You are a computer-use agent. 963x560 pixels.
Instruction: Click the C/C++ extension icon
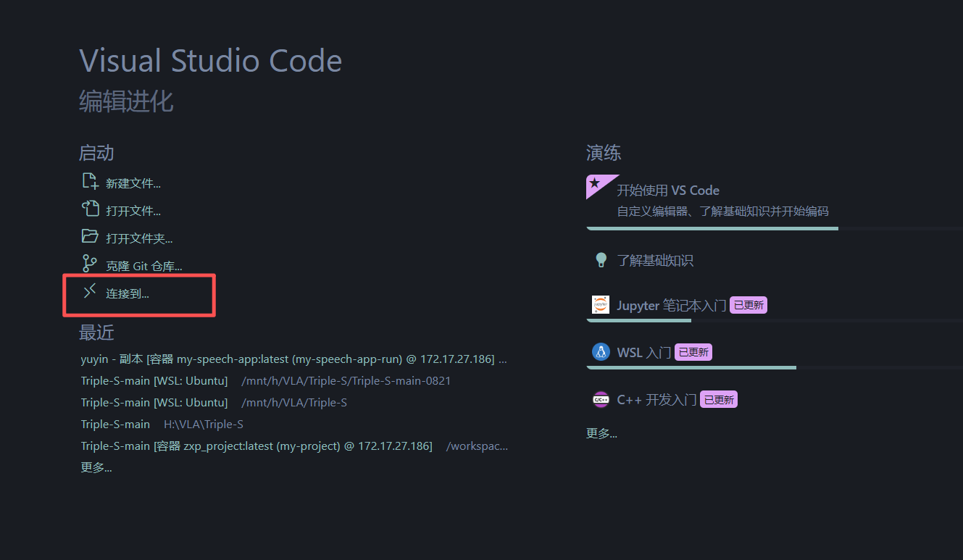point(600,399)
